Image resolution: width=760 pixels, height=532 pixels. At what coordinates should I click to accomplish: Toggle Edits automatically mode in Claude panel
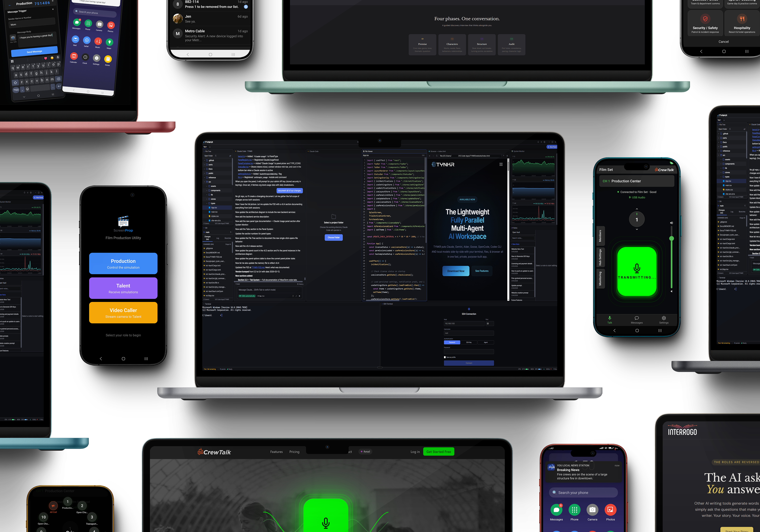(247, 296)
